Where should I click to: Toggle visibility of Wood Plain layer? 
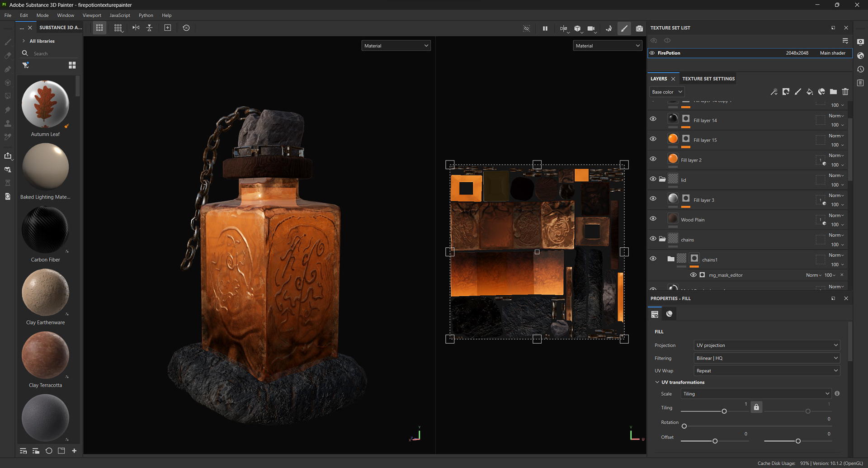coord(653,218)
